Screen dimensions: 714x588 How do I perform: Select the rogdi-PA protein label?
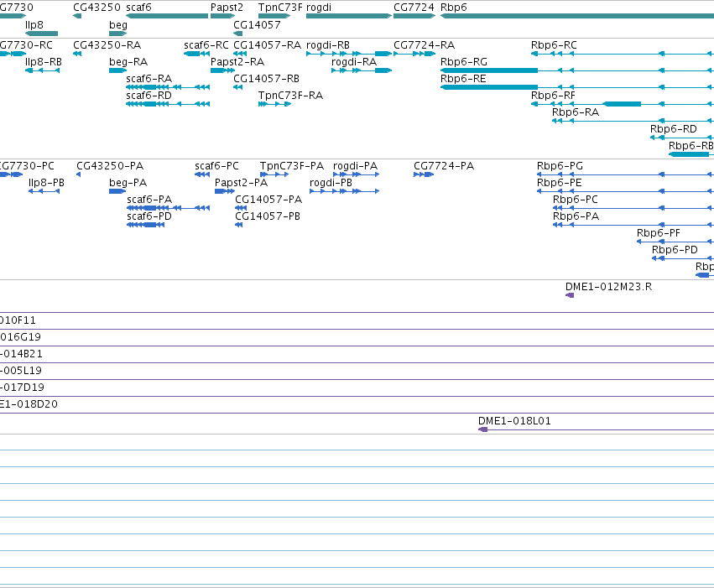pos(355,166)
